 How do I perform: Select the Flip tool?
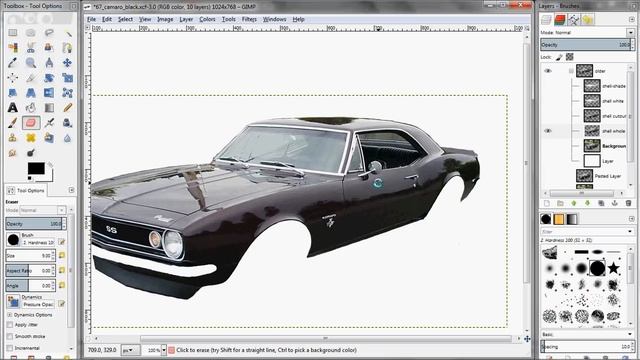click(49, 93)
